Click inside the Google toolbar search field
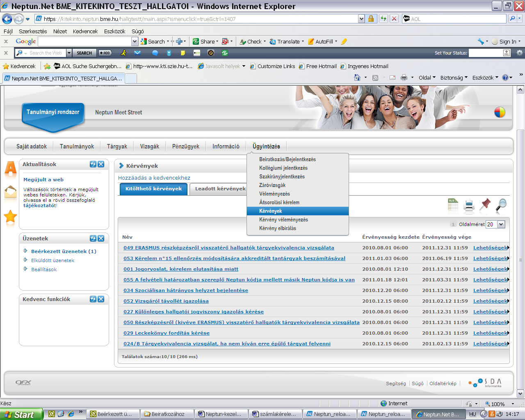 (85, 41)
